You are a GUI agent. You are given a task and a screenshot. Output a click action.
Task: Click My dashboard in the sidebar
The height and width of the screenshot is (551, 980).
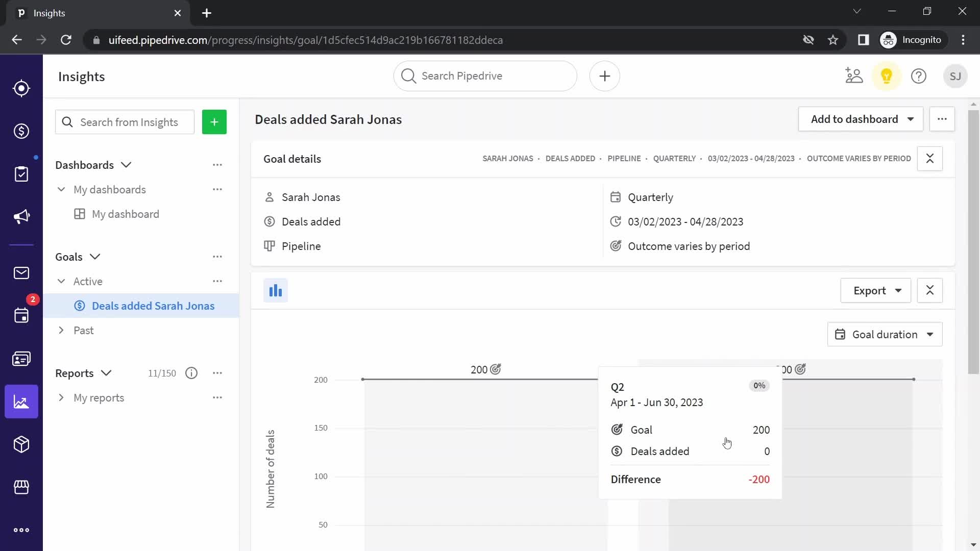pos(125,214)
